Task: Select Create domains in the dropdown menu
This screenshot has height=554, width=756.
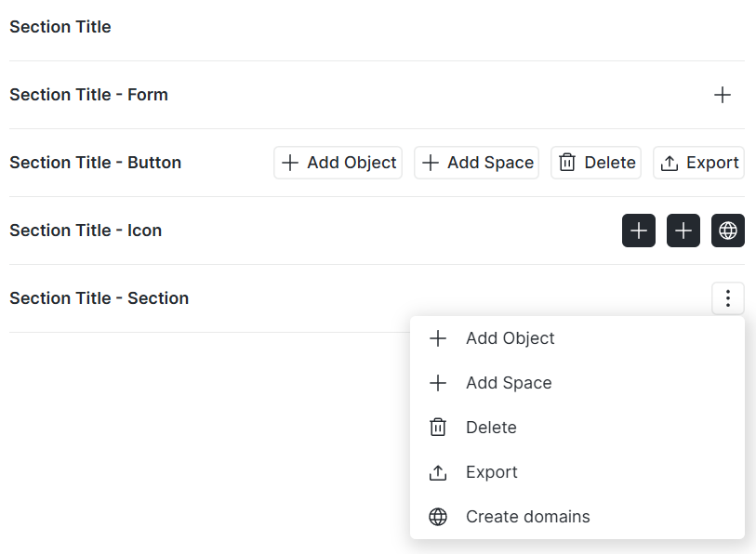Action: [x=527, y=517]
